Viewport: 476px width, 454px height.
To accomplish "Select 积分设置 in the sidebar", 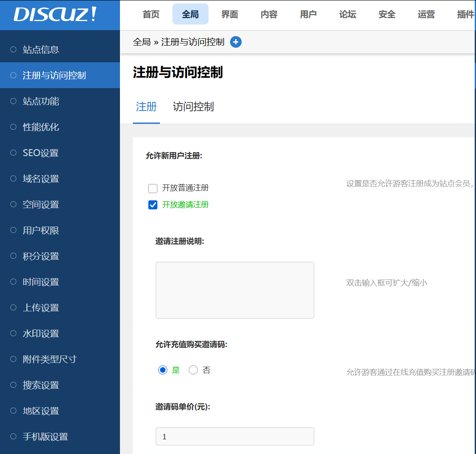I will pos(40,256).
